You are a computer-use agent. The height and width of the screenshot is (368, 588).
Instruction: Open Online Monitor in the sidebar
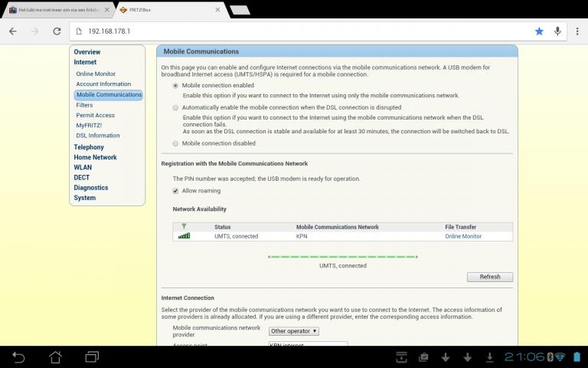coord(96,74)
